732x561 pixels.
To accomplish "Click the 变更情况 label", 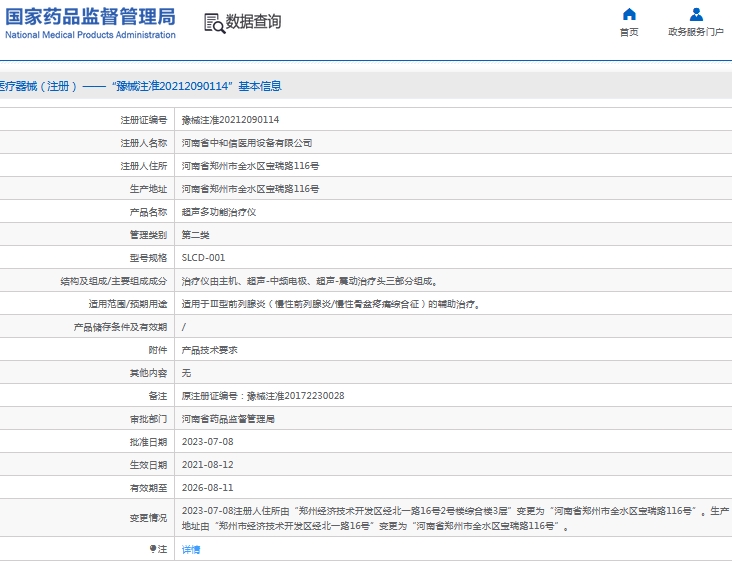I will click(x=148, y=518).
